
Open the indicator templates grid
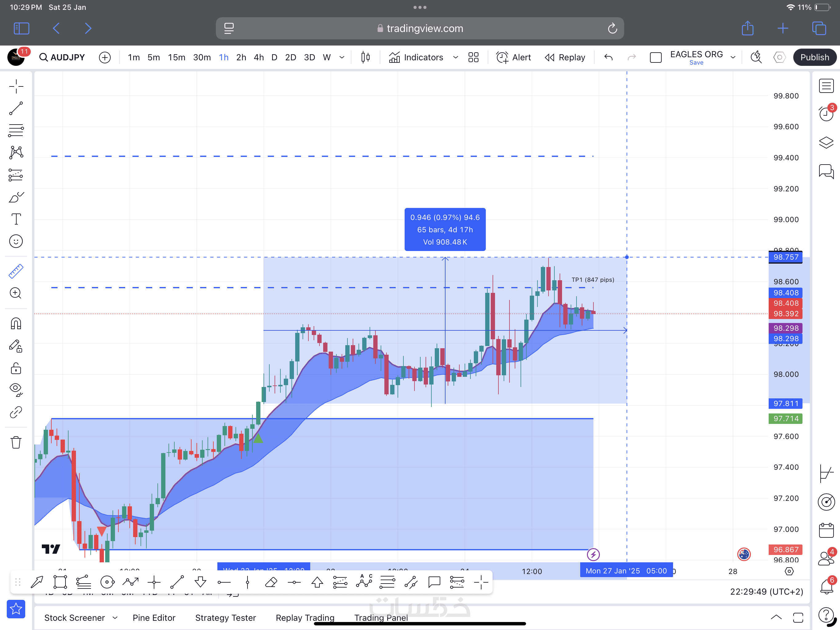pos(473,58)
